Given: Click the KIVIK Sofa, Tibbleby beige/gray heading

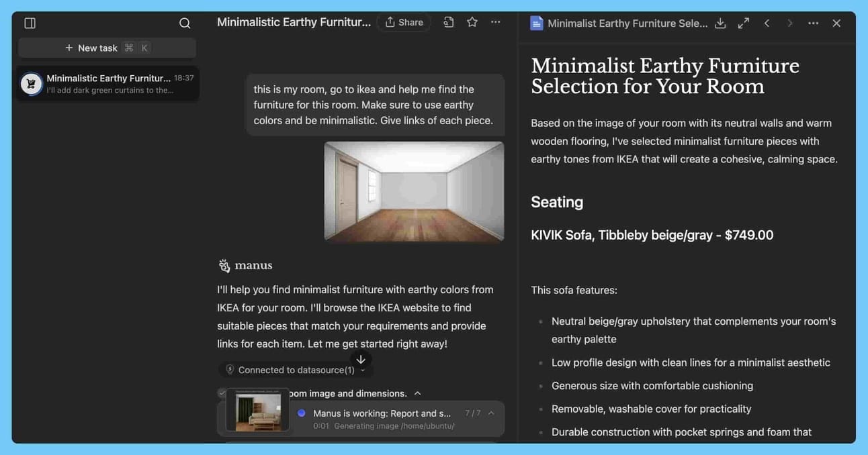Looking at the screenshot, I should (x=652, y=235).
